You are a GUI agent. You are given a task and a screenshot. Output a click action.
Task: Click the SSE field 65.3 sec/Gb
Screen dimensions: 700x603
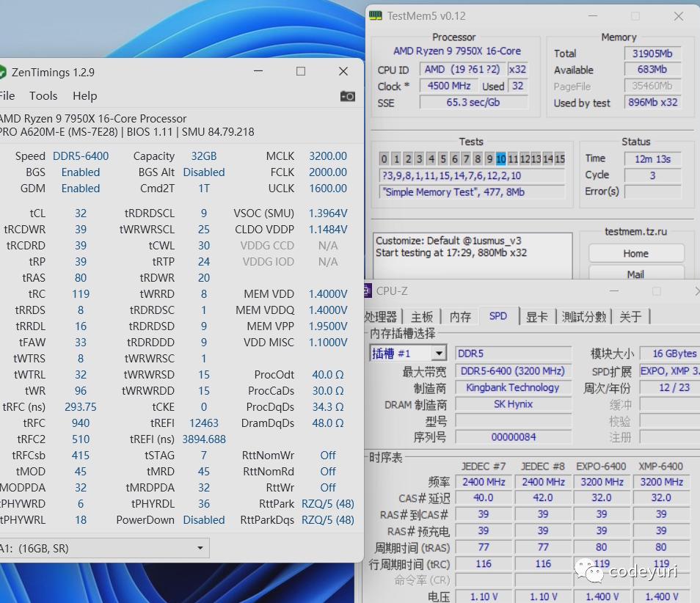coord(474,102)
